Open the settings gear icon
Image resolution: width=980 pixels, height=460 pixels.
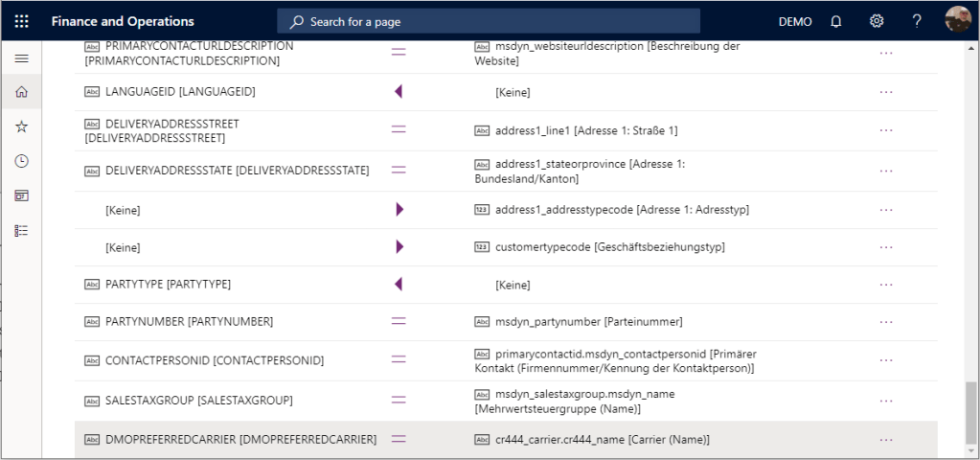pyautogui.click(x=877, y=21)
